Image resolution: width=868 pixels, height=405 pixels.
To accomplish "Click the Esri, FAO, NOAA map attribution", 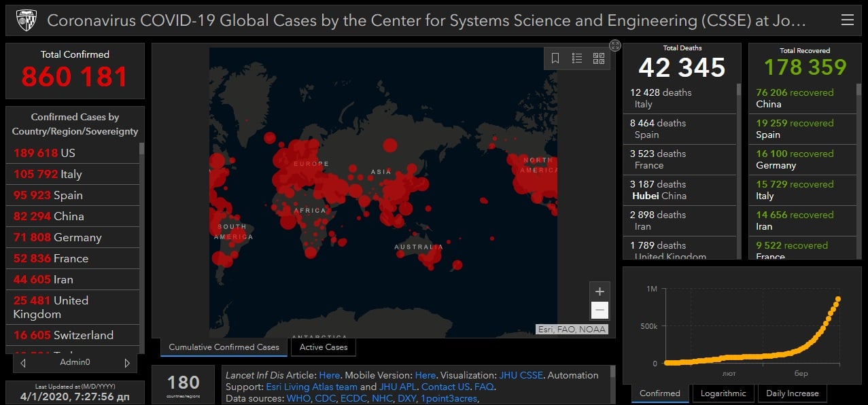I will pyautogui.click(x=571, y=330).
